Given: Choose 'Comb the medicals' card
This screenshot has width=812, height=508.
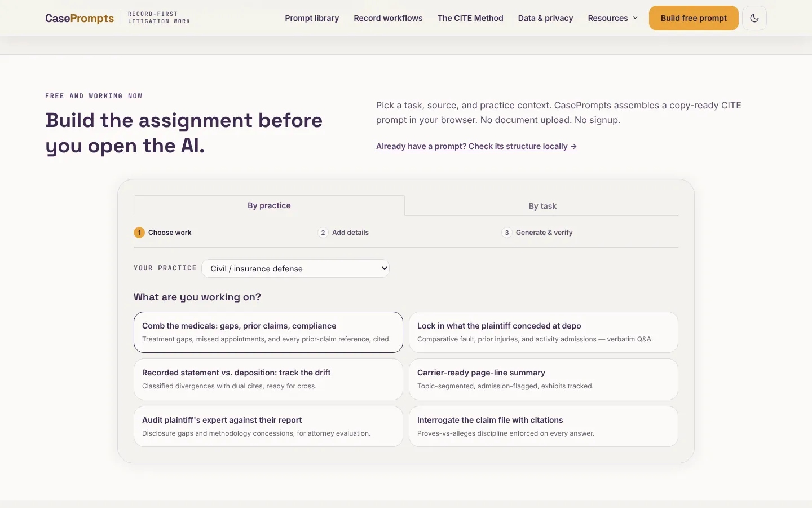Looking at the screenshot, I should point(268,332).
